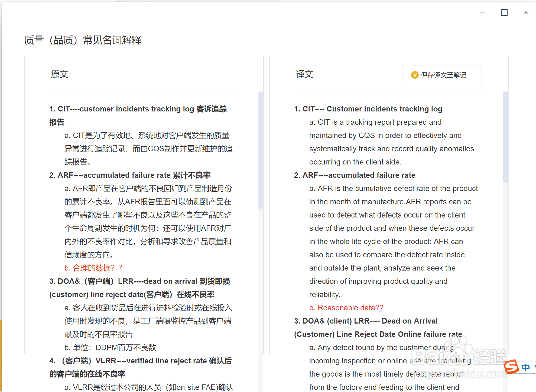Click the （客户端）VLRR entry in original text
Viewport: 536px width, 392px height.
(x=141, y=361)
